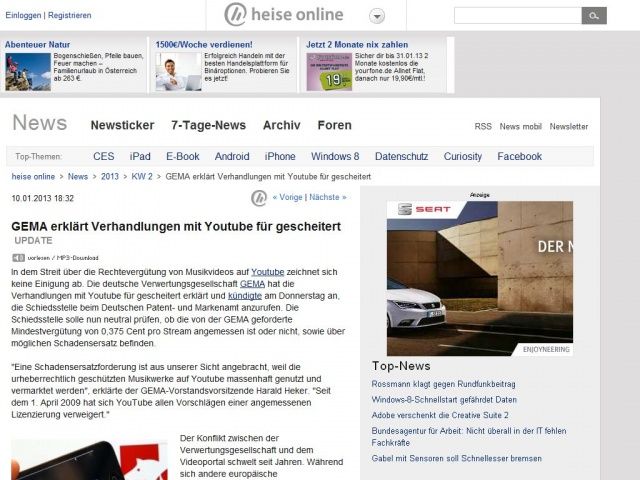Click KW 2 in the breadcrumb
The image size is (640, 480).
point(142,177)
